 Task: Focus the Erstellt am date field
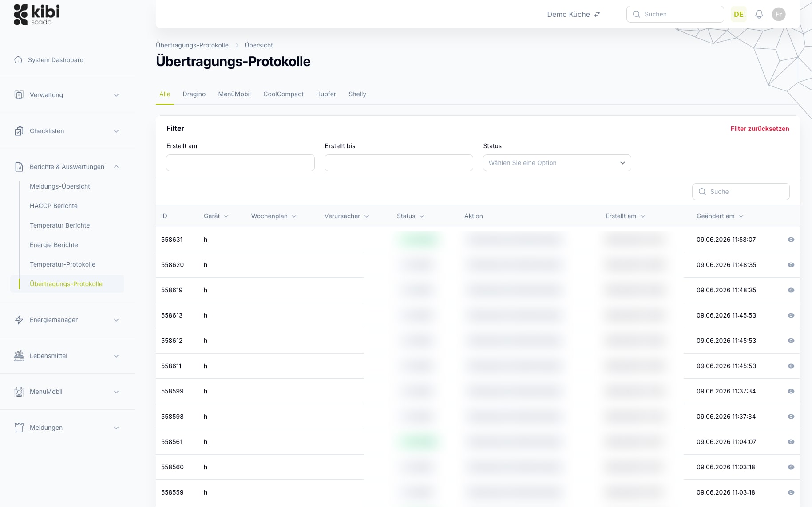pos(240,163)
